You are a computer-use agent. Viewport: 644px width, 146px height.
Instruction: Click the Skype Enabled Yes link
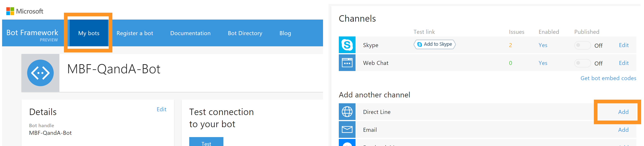[543, 45]
